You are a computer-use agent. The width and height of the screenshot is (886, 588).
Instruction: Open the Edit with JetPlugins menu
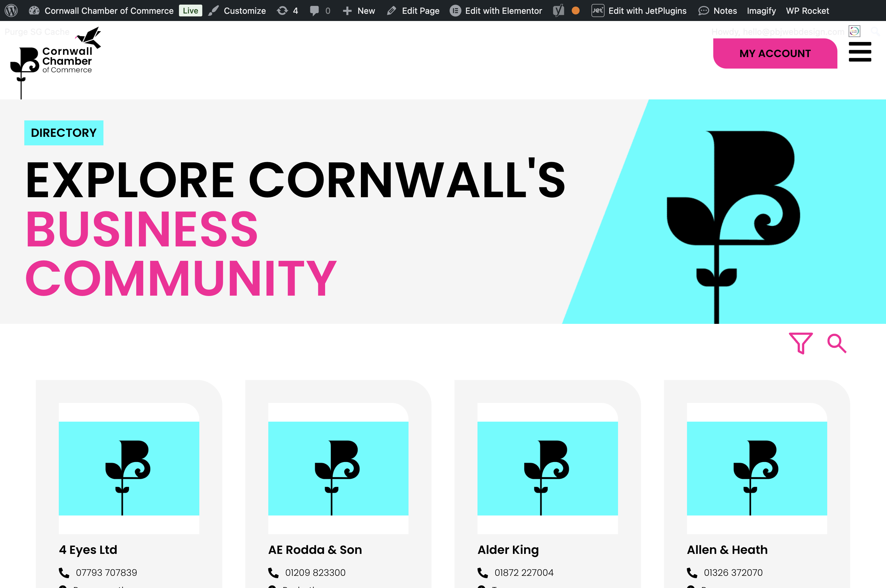(x=639, y=10)
